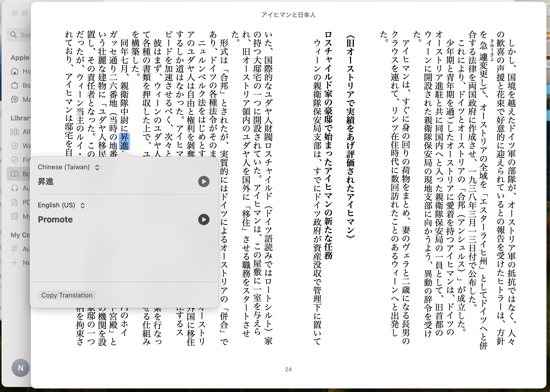Click page number 24
This screenshot has height=392, width=550.
pyautogui.click(x=288, y=369)
